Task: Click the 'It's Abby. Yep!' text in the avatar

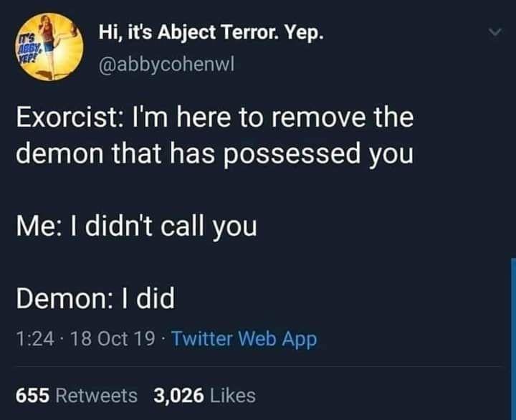Action: [x=29, y=48]
